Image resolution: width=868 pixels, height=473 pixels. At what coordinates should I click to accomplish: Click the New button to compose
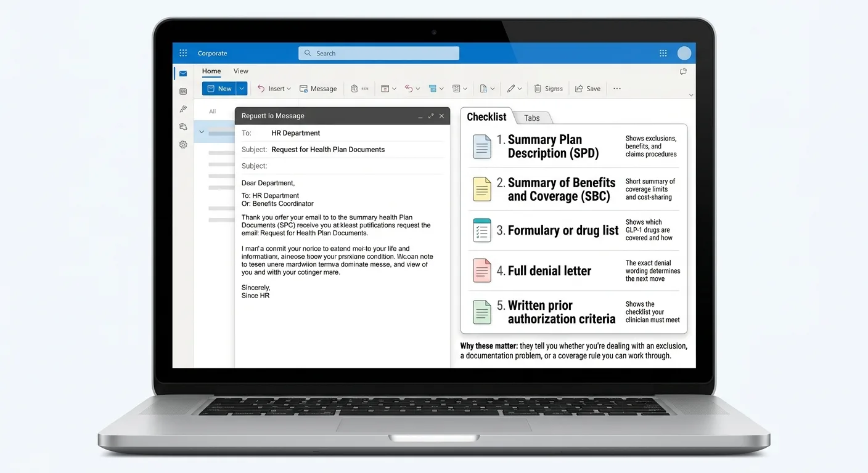point(219,88)
